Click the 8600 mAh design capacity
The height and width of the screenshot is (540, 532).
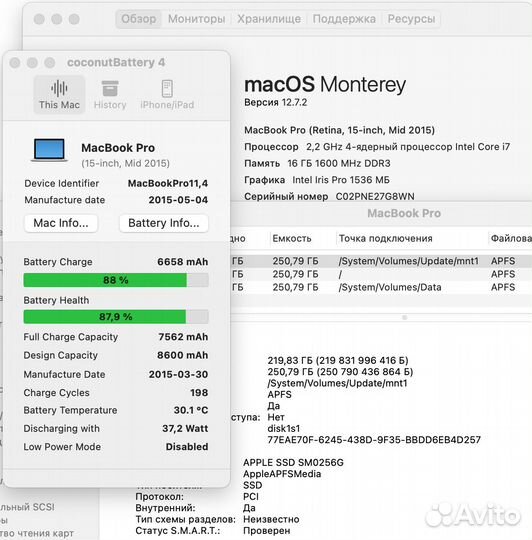pyautogui.click(x=182, y=355)
